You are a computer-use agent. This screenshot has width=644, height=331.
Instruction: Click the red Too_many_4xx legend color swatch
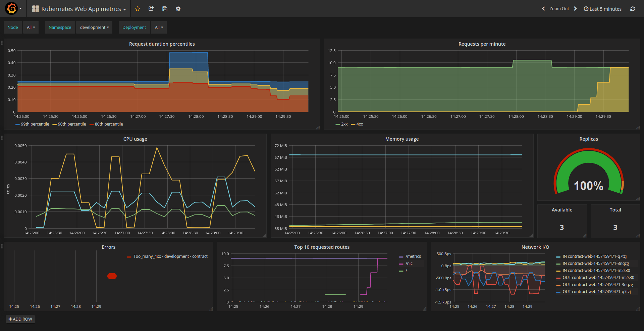coord(129,257)
